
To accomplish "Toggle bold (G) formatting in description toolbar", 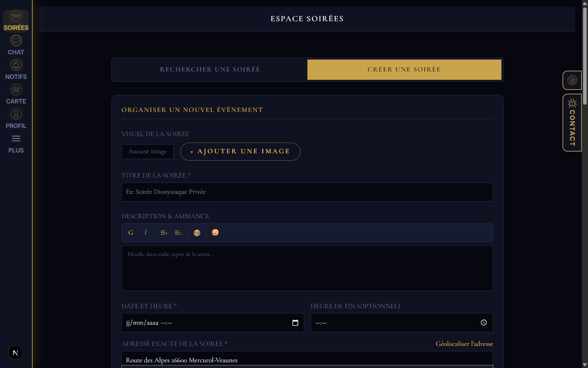I will (x=131, y=233).
